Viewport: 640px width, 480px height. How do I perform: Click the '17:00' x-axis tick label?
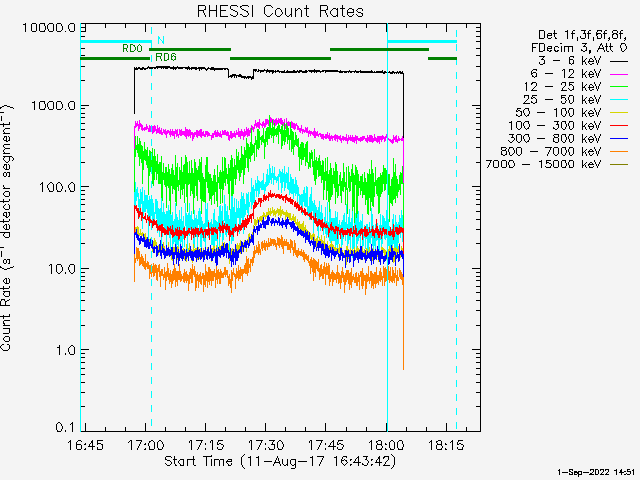click(145, 445)
